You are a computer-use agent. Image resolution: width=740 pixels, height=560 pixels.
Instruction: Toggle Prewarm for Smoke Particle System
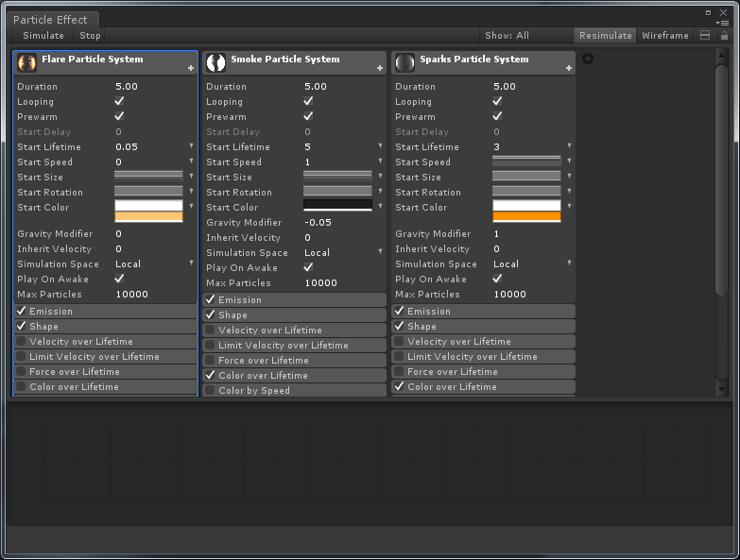(x=308, y=116)
